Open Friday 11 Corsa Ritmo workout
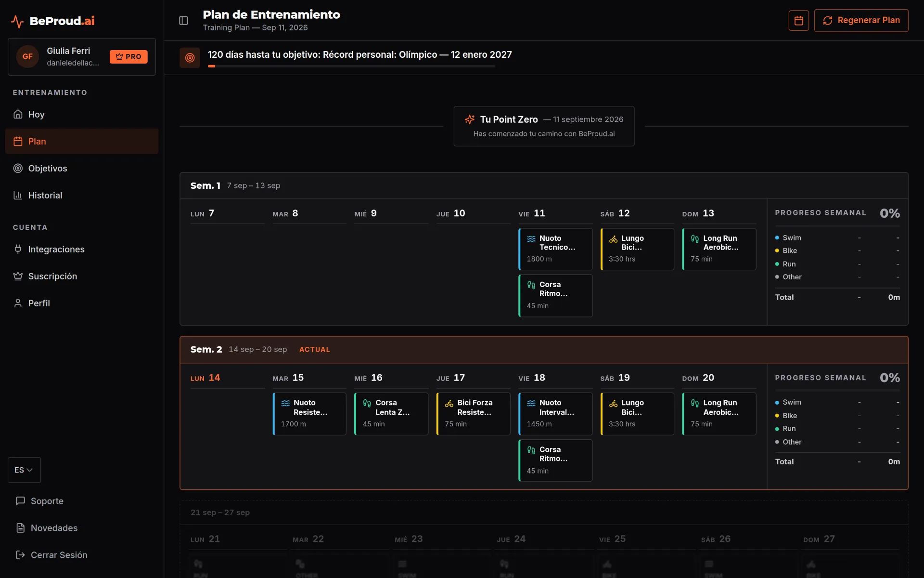Viewport: 924px width, 578px height. click(555, 295)
